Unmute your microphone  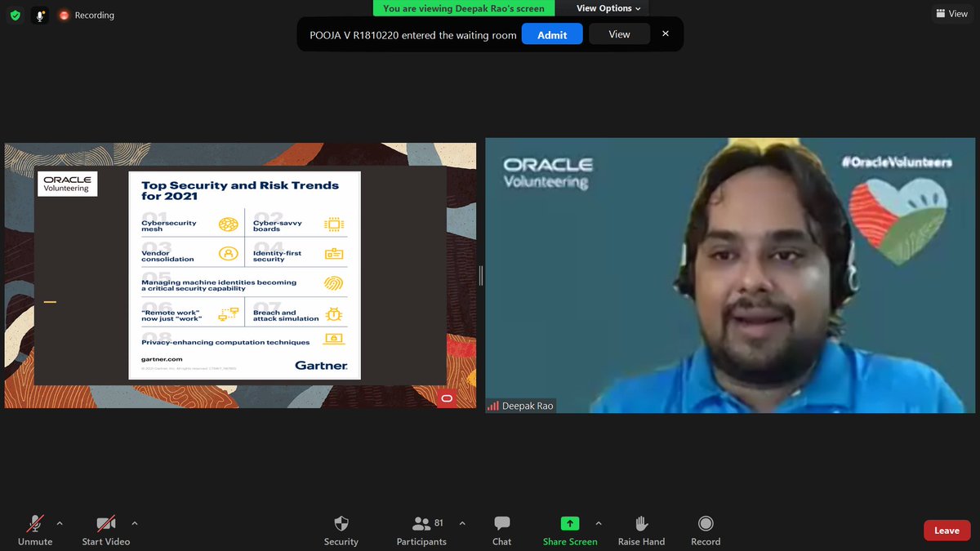[x=34, y=530]
